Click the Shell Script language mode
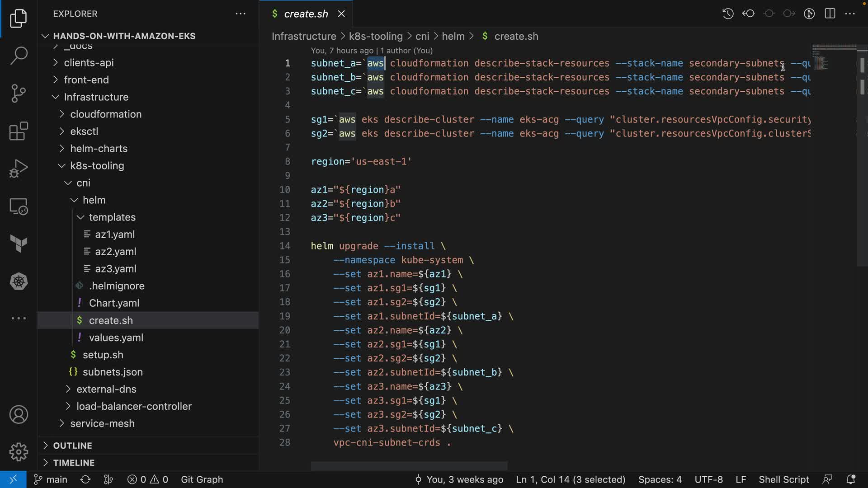Image resolution: width=868 pixels, height=488 pixels. [783, 479]
